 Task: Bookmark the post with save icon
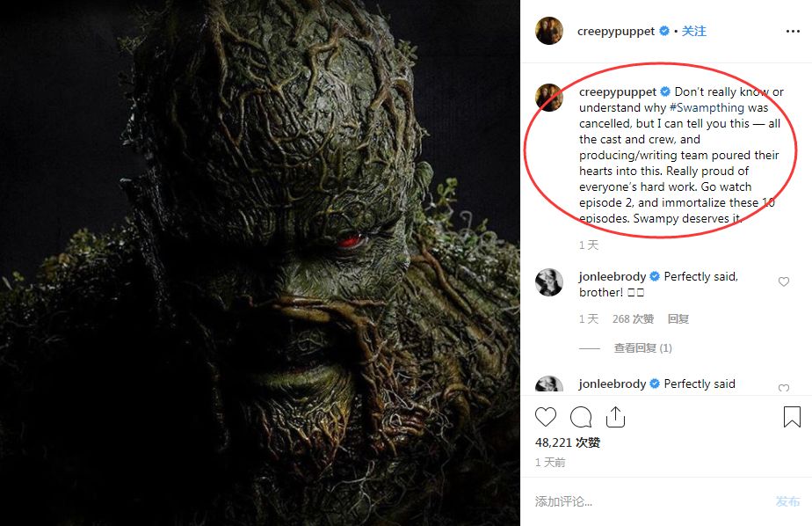coord(792,417)
